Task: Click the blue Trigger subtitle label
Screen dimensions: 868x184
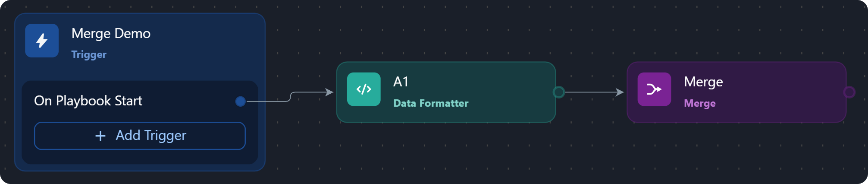Action: (x=89, y=54)
